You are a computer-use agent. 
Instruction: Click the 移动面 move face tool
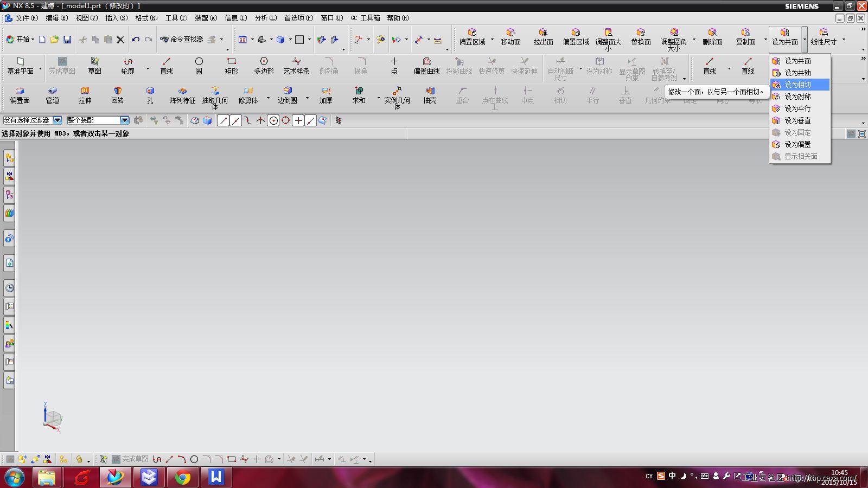click(510, 37)
